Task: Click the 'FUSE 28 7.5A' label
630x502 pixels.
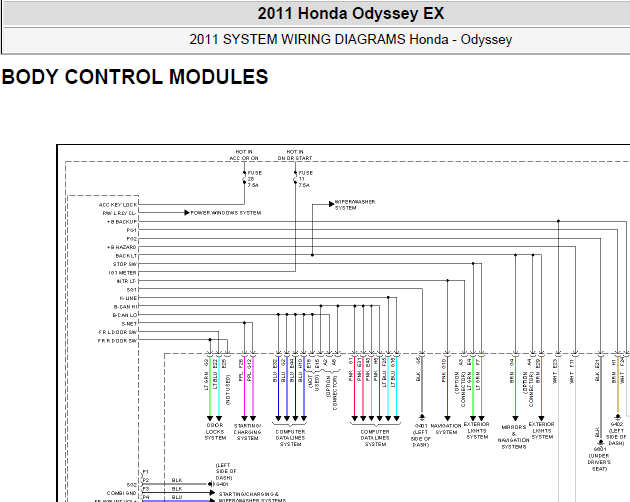Action: [255, 179]
